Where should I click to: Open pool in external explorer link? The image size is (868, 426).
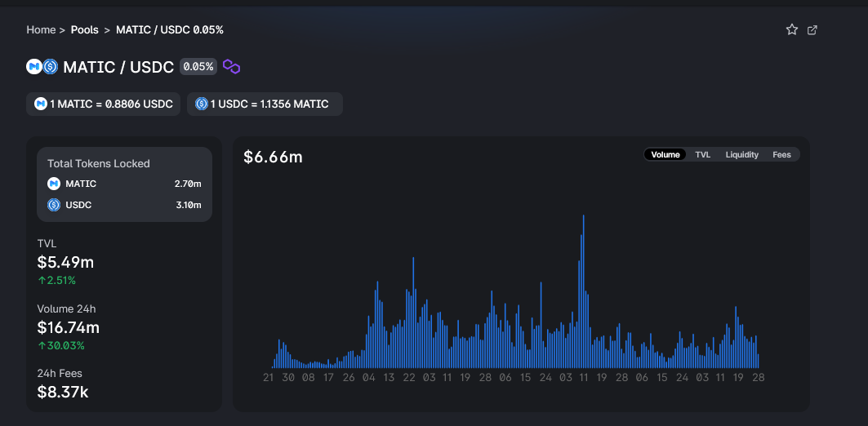(x=812, y=30)
